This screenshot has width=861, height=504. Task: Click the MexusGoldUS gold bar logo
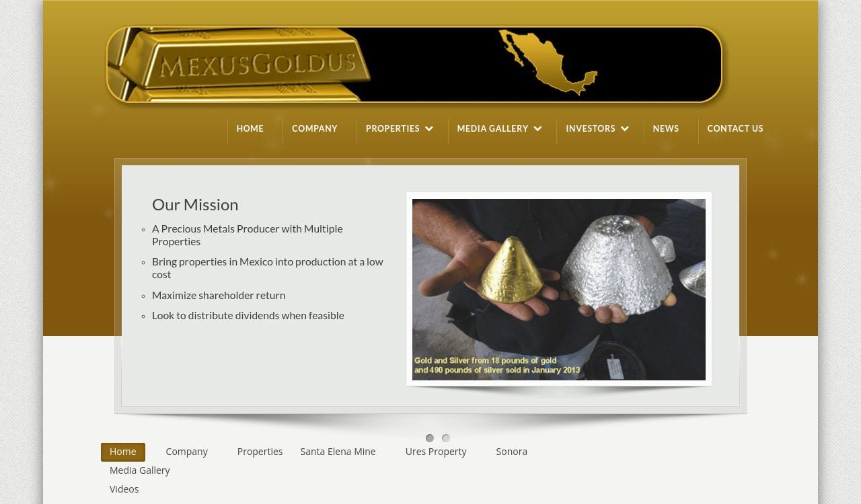point(239,65)
